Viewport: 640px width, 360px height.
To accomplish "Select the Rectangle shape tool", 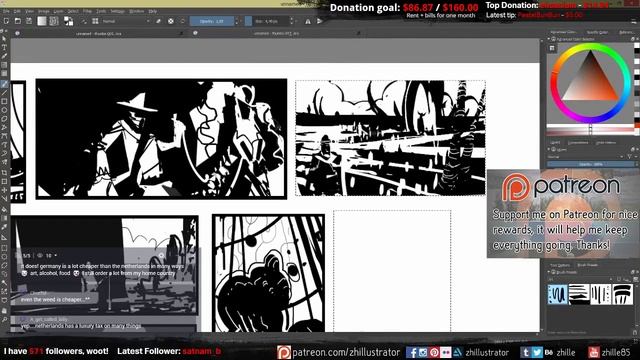I will (x=4, y=101).
